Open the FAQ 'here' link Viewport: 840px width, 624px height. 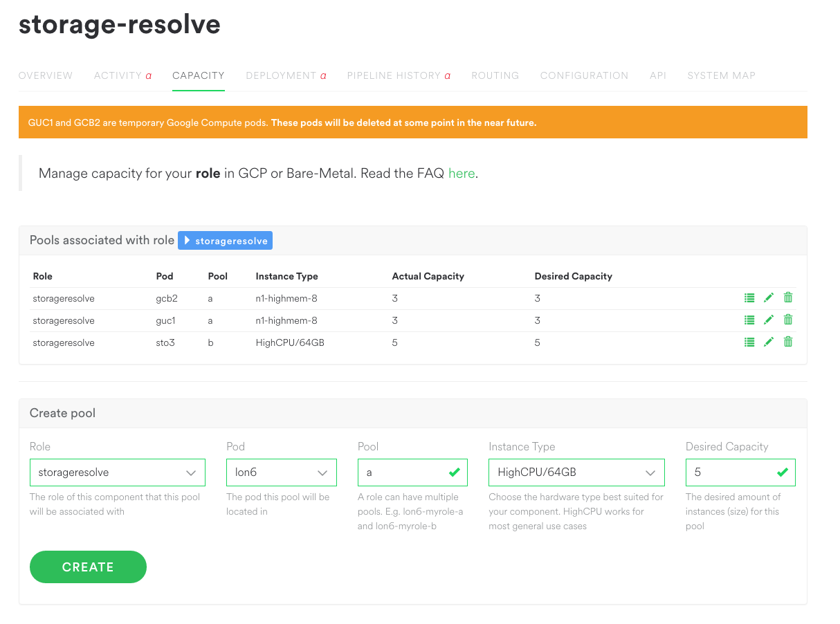point(462,174)
